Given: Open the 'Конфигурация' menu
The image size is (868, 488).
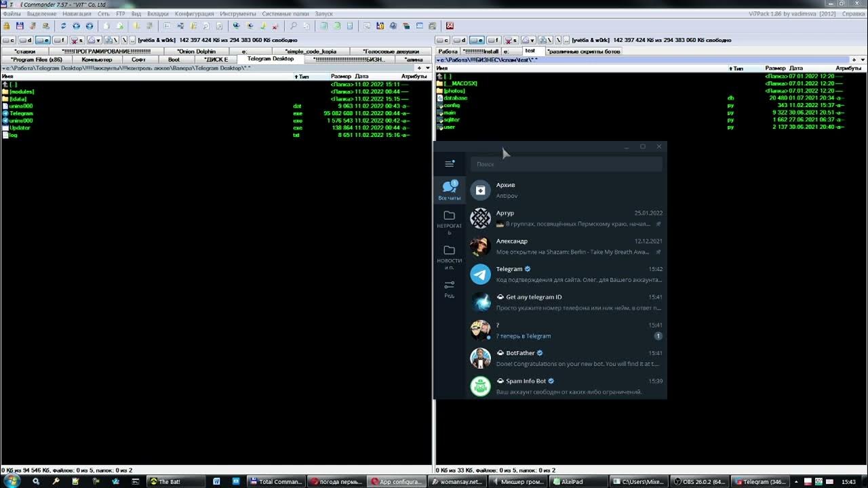Looking at the screenshot, I should [x=194, y=14].
